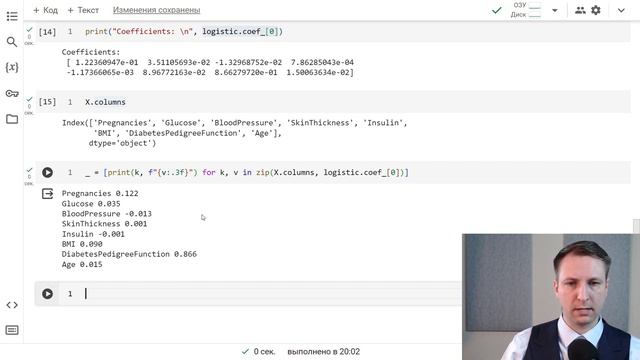Image resolution: width=640 pixels, height=360 pixels.
Task: Select the 'BMI 0.090' output line
Action: [82, 244]
